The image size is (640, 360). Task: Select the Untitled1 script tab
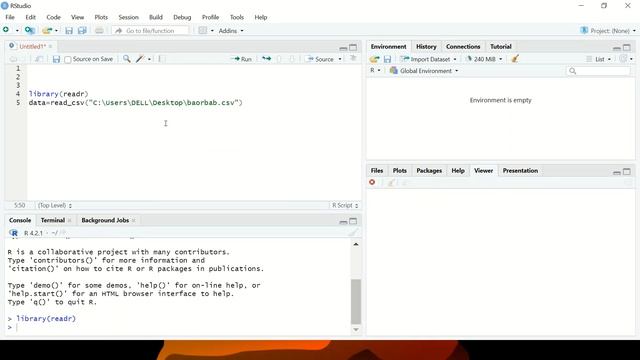coord(33,47)
